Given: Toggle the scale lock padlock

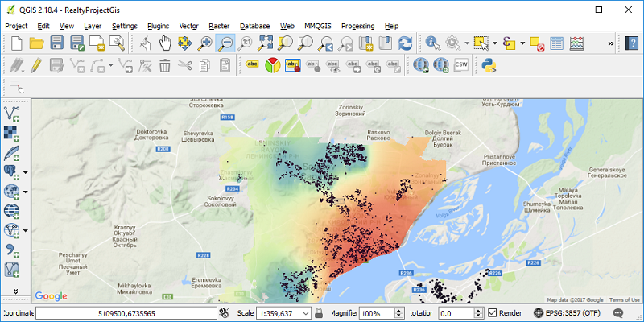Looking at the screenshot, I should 319,313.
